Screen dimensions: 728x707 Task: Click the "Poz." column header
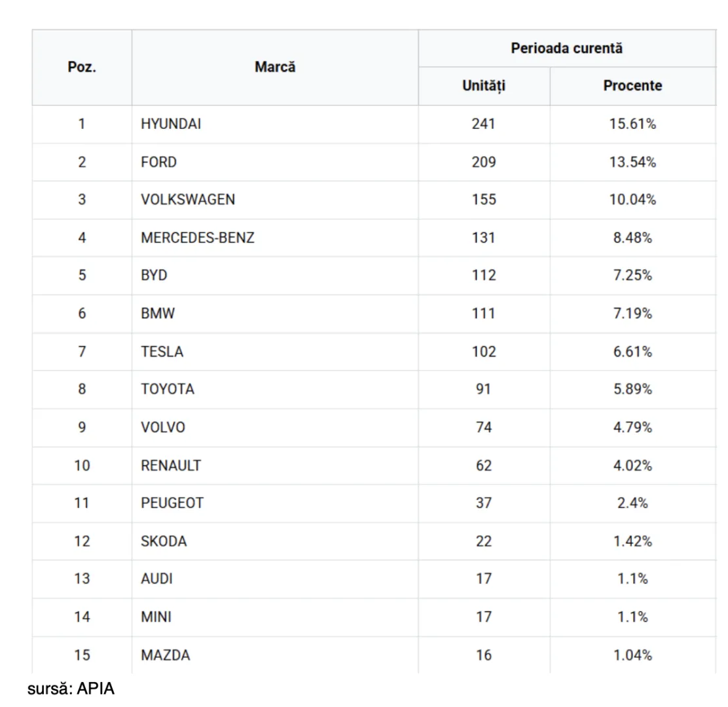point(82,67)
